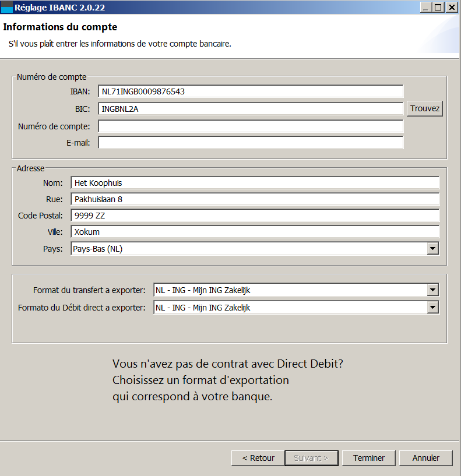Click the IBANC application icon in the title bar
461x476 pixels.
point(6,8)
